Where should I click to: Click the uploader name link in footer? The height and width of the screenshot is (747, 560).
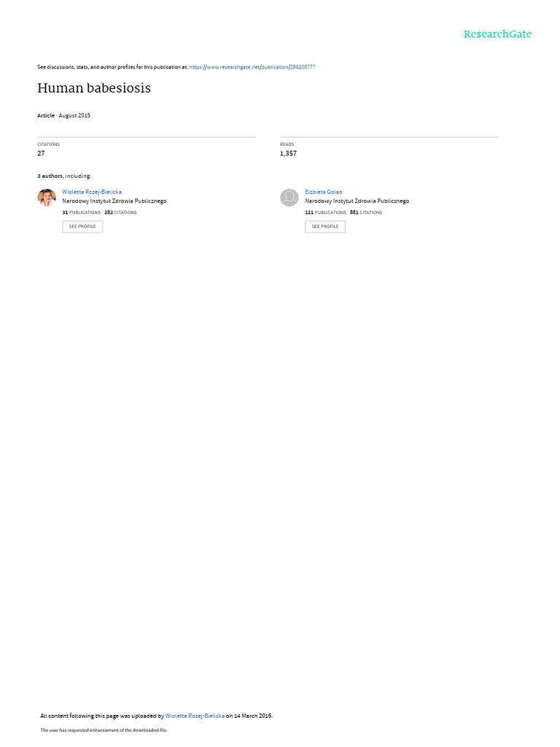tap(195, 716)
